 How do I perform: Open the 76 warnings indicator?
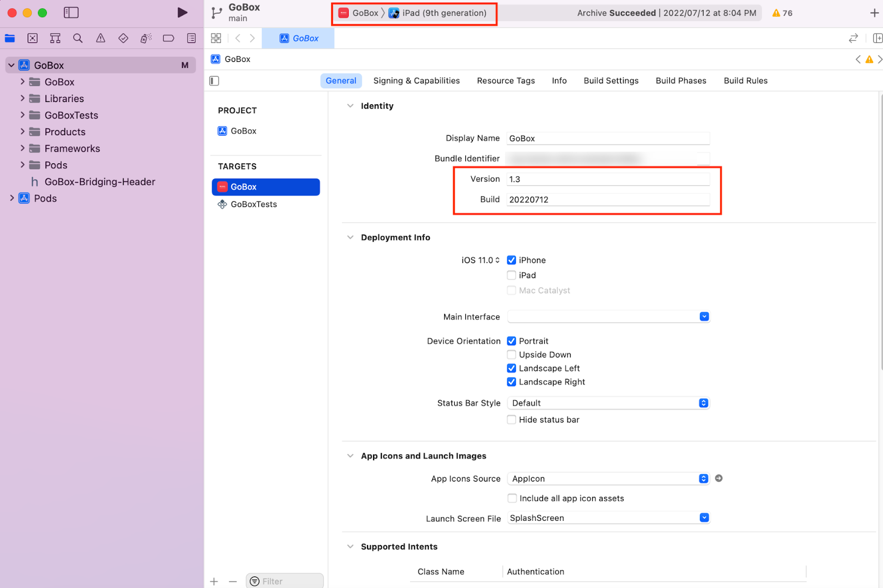782,13
